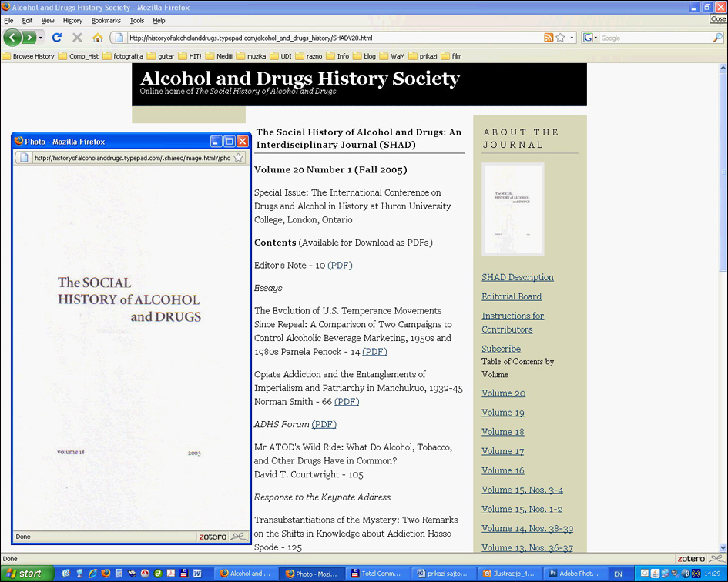Click the journal cover thumbnail in sidebar
Screen dimensions: 728x582
[x=513, y=209]
